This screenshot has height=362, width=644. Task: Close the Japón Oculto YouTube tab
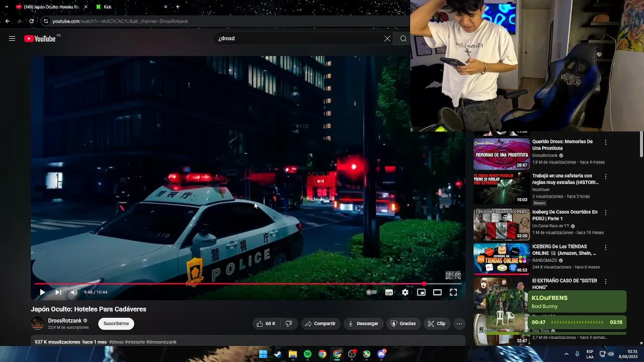click(86, 7)
